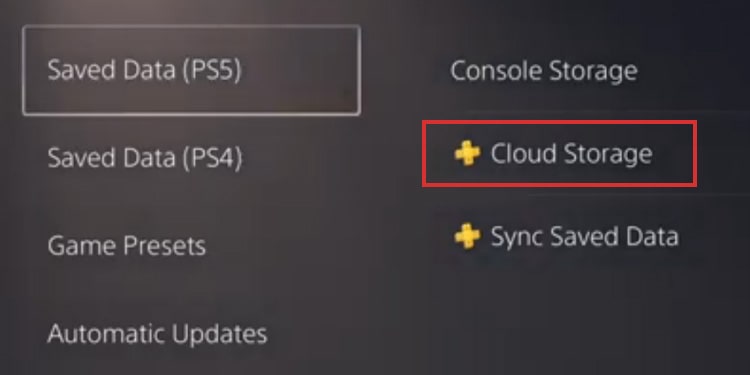Click the 'Automatic Updates' text in left list

pyautogui.click(x=157, y=333)
